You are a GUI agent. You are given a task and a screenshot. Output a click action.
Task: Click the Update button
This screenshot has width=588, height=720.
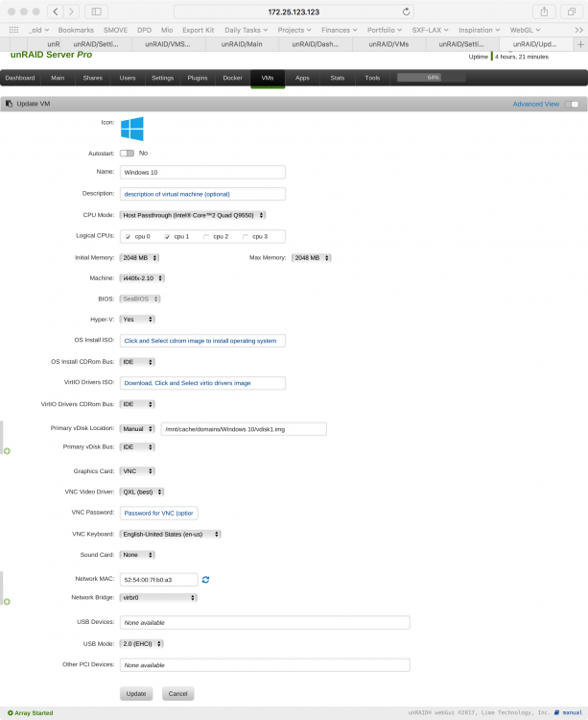pyautogui.click(x=136, y=694)
